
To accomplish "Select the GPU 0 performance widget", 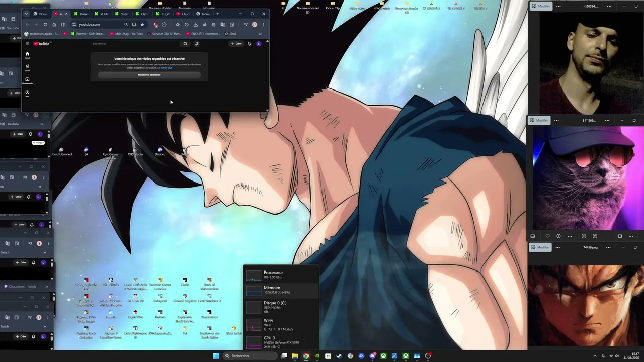I will [x=281, y=341].
